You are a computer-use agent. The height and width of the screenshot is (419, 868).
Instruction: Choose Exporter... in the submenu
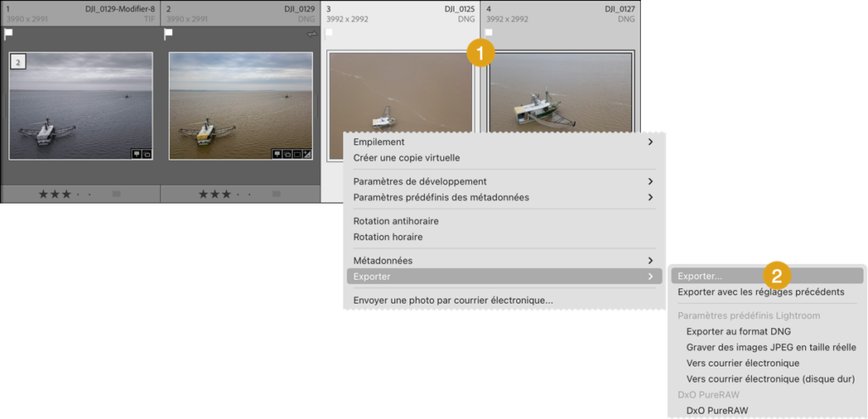click(x=766, y=276)
